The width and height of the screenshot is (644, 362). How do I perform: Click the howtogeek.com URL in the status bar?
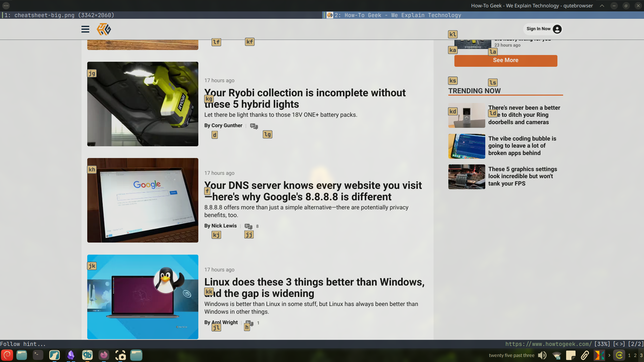548,344
